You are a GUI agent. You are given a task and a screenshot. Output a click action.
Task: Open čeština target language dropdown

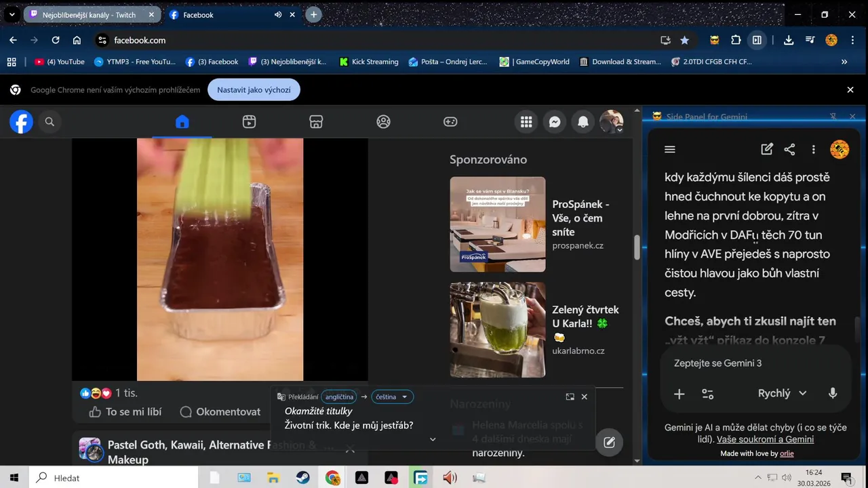pyautogui.click(x=392, y=396)
